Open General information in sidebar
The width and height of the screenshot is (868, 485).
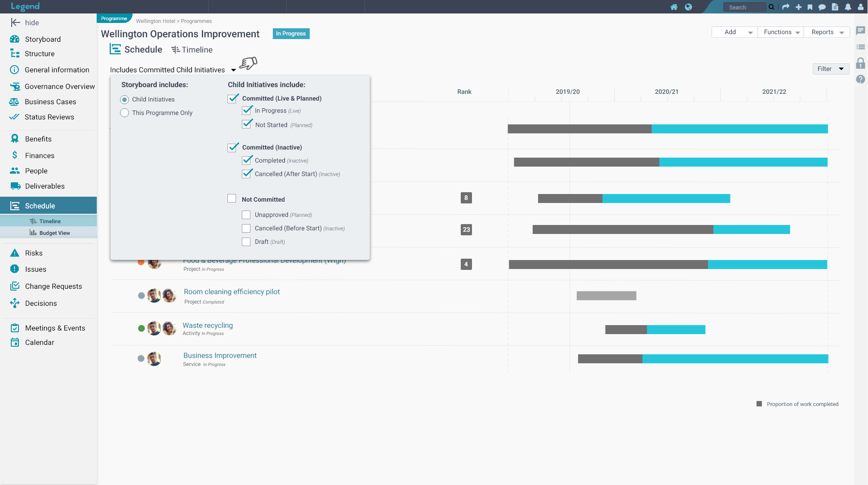[57, 70]
